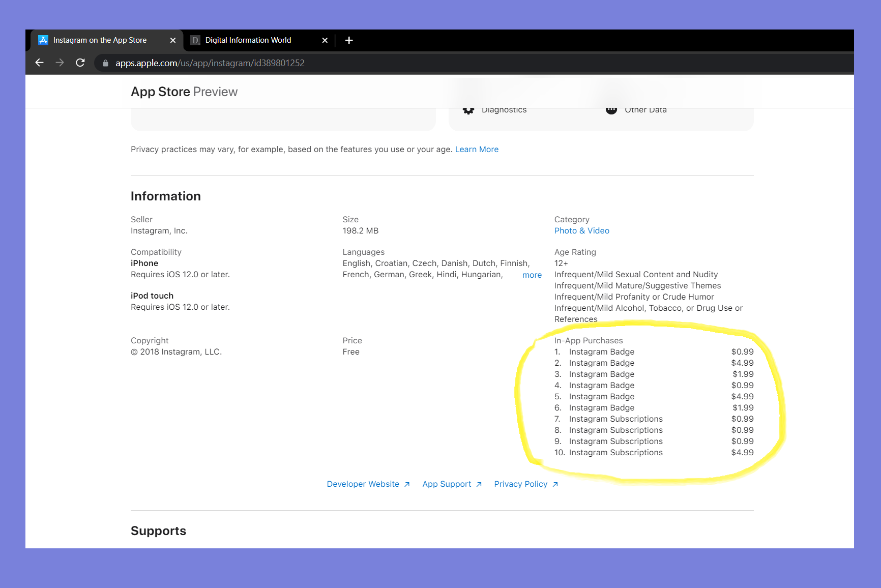Click the Information section heading
This screenshot has height=588, width=881.
(x=166, y=196)
